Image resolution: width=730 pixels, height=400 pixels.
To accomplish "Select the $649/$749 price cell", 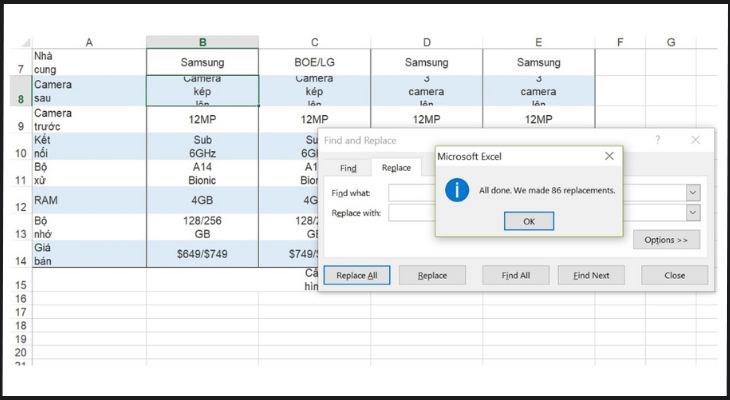I will (x=202, y=254).
